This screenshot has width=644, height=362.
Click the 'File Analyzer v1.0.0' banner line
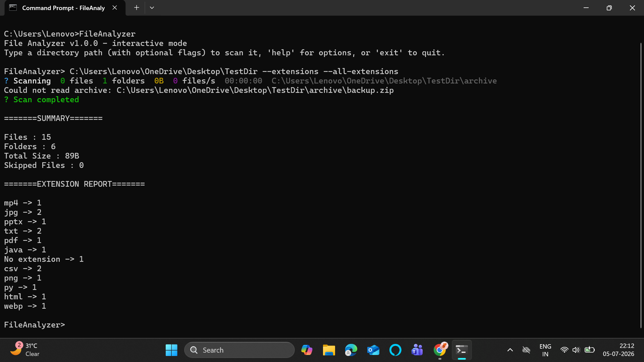point(96,43)
